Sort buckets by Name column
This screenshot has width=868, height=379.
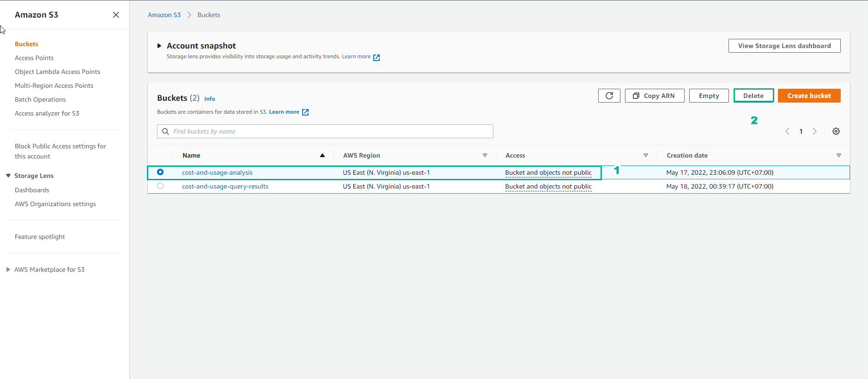click(x=191, y=155)
